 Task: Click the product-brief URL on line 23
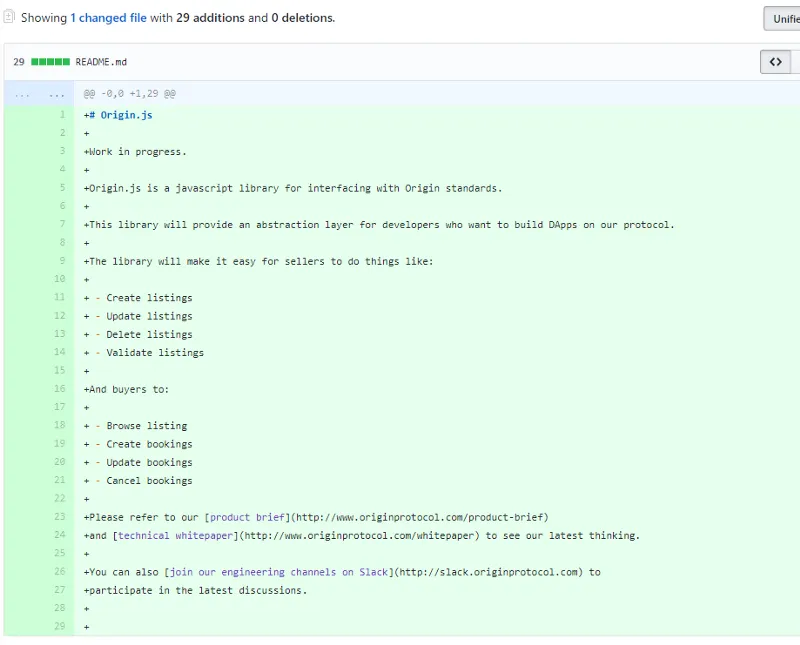click(x=419, y=517)
